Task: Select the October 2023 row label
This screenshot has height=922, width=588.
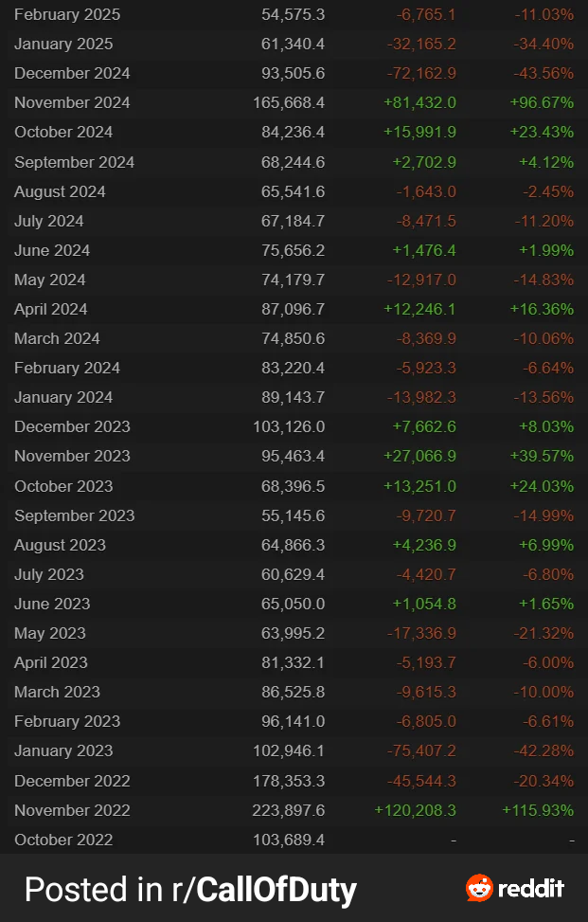Action: point(63,486)
